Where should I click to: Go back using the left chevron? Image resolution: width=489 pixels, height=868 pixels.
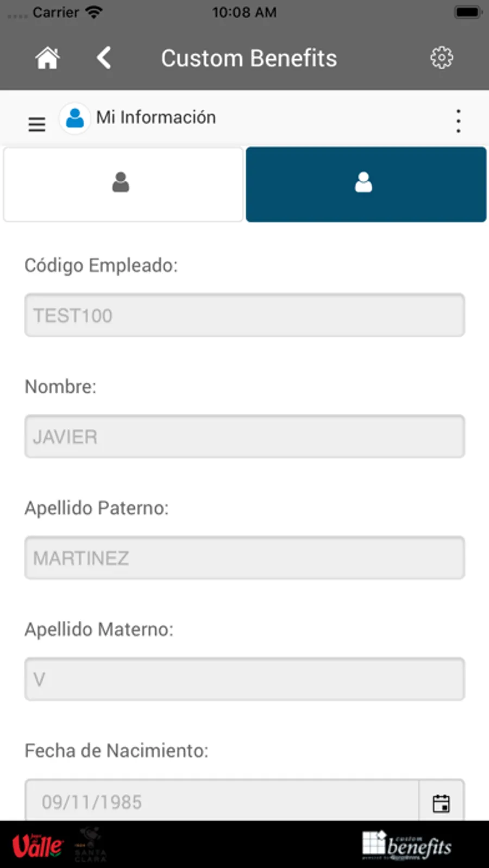click(x=104, y=58)
